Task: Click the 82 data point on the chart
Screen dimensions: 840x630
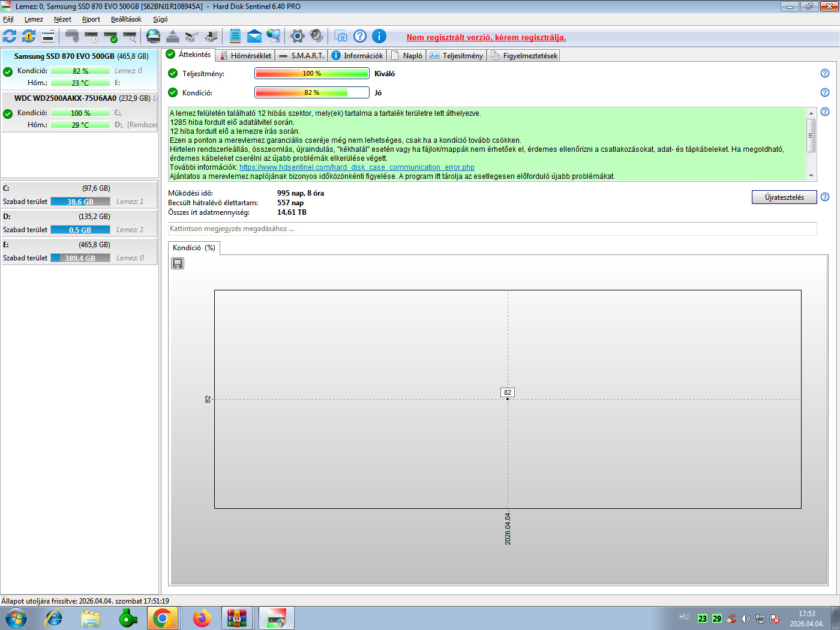Action: 508,398
